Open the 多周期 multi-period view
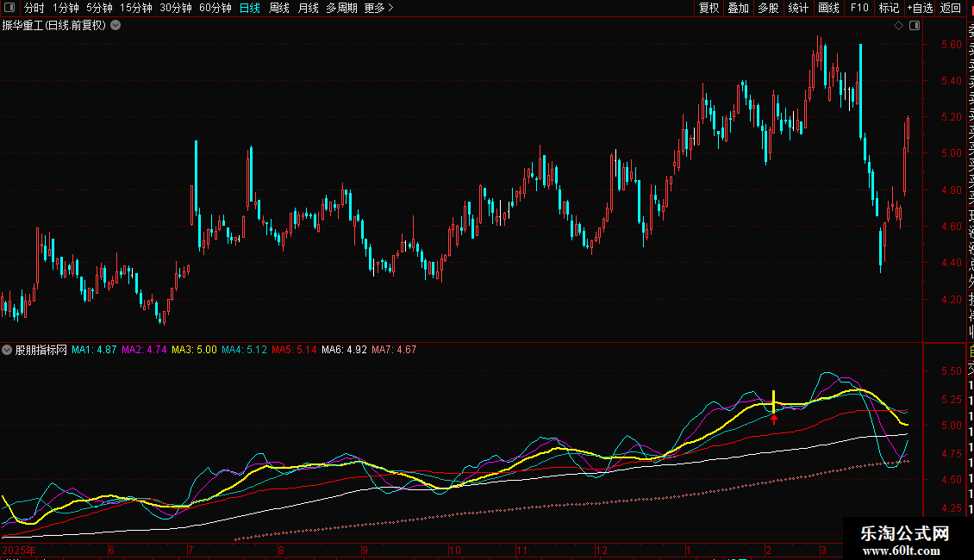Screen dimensions: 974x560 click(341, 8)
